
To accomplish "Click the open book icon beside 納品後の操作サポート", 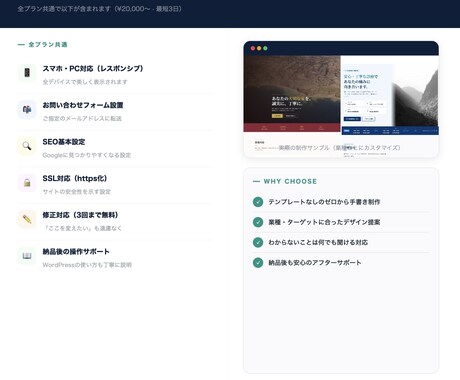I will click(27, 256).
